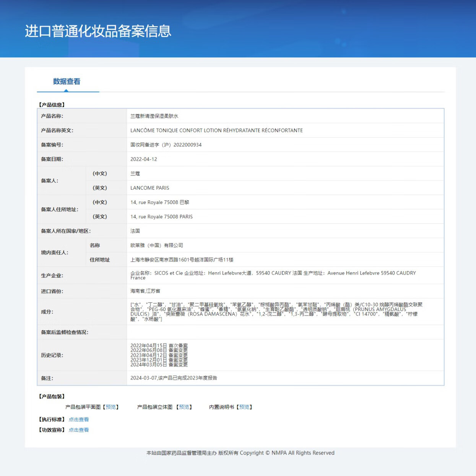Image resolution: width=476 pixels, height=476 pixels.
Task: Click history entry 2022年04月15日 首次备案
Action: 159,346
